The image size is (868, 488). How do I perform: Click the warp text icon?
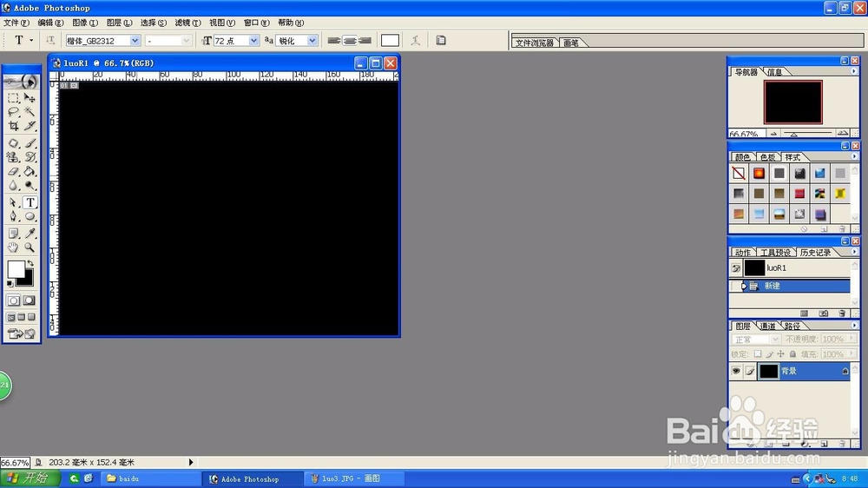(x=415, y=40)
